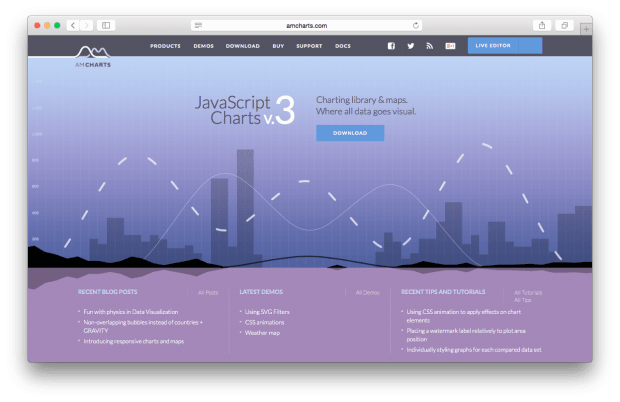This screenshot has height=402, width=620.
Task: Show all tabs with the tab overview icon
Action: pos(565,24)
